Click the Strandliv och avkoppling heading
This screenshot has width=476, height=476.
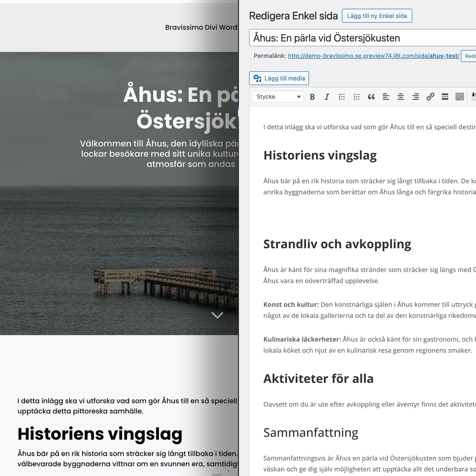[337, 244]
